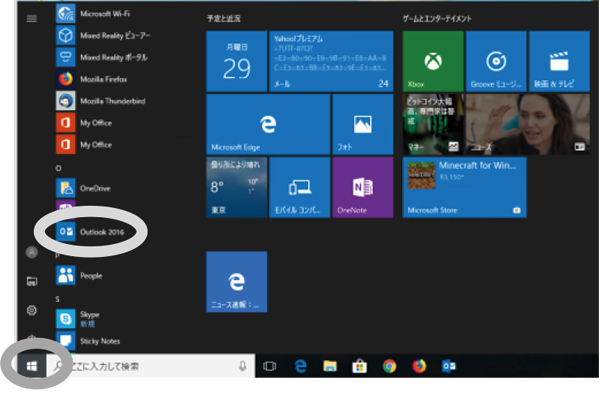Image resolution: width=600 pixels, height=410 pixels.
Task: Launch Outlook 2016 from the app list
Action: click(x=91, y=232)
